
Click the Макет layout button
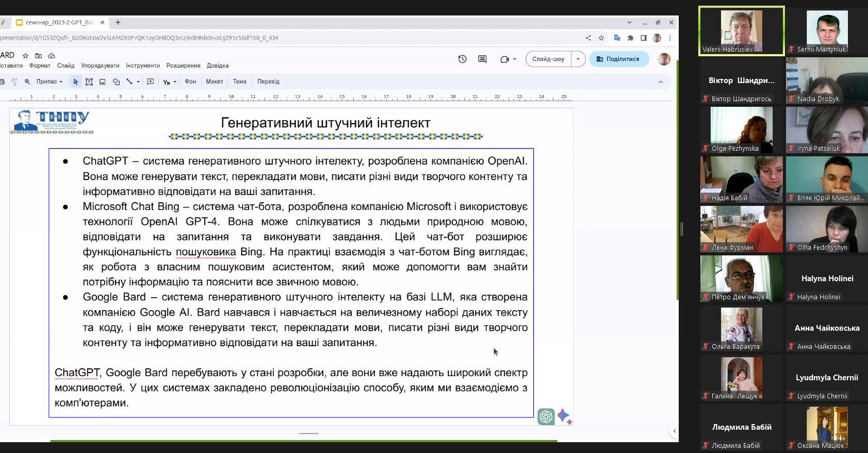point(215,82)
